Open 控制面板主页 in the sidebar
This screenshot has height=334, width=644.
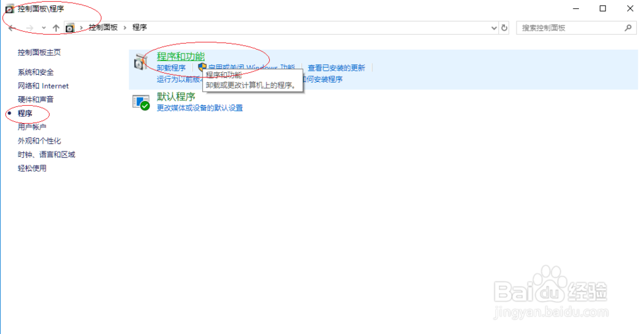tap(39, 52)
